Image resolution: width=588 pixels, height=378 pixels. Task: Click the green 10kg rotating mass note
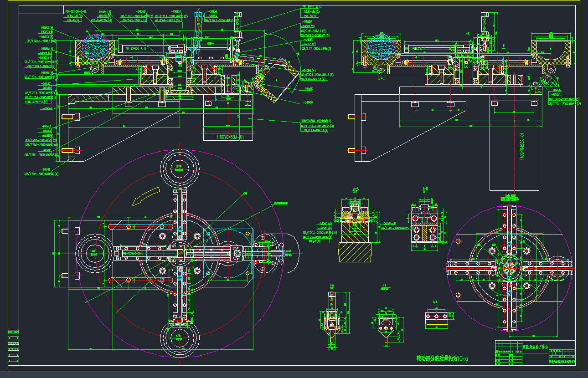(x=442, y=359)
